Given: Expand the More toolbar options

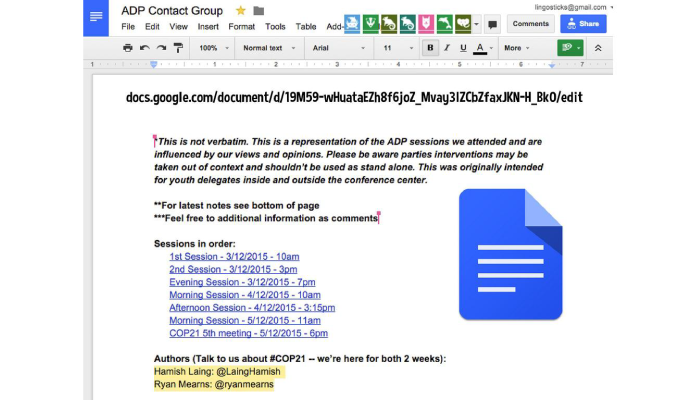Looking at the screenshot, I should click(517, 48).
